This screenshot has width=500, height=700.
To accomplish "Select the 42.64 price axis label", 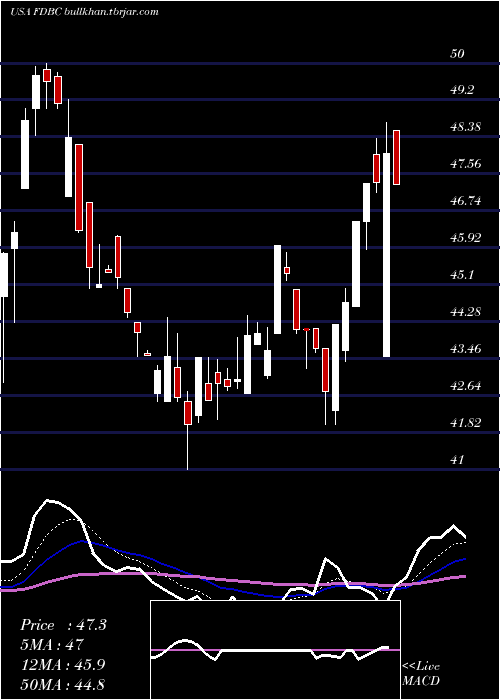I will pyautogui.click(x=466, y=386).
